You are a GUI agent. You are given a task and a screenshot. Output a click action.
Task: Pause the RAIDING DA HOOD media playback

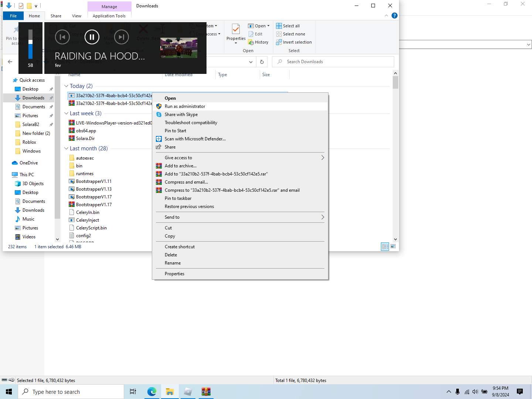[x=92, y=37]
